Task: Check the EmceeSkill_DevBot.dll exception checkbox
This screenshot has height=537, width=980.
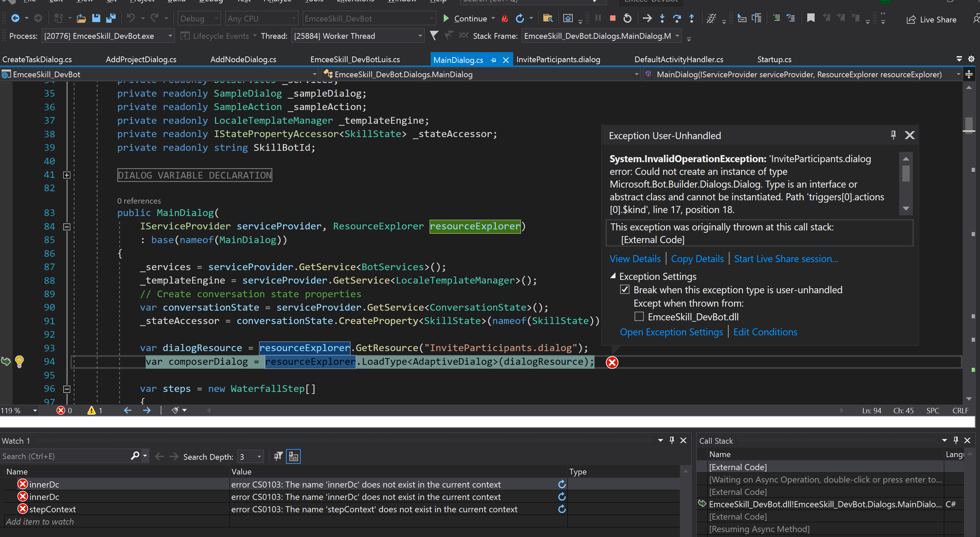Action: pyautogui.click(x=639, y=317)
